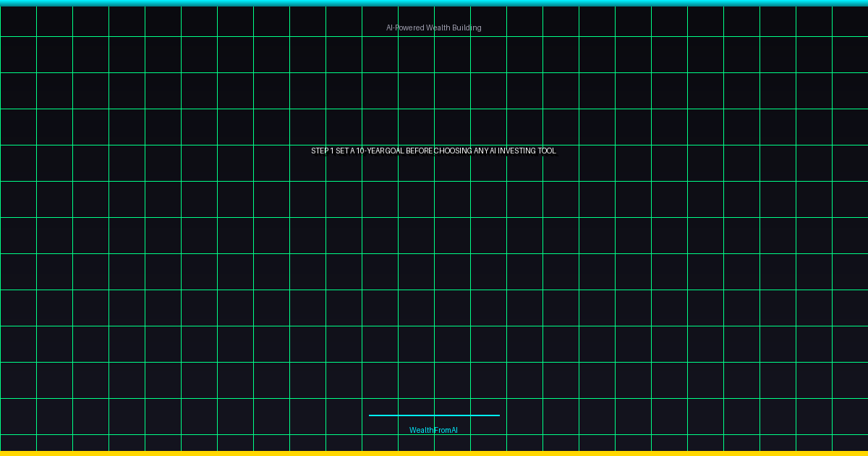Click the cyan bar at the top edge
The width and height of the screenshot is (868, 456).
(x=434, y=3)
